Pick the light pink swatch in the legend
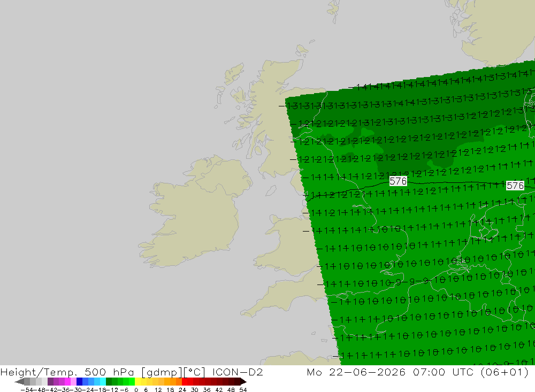535x392 pixels. pyautogui.click(x=73, y=382)
